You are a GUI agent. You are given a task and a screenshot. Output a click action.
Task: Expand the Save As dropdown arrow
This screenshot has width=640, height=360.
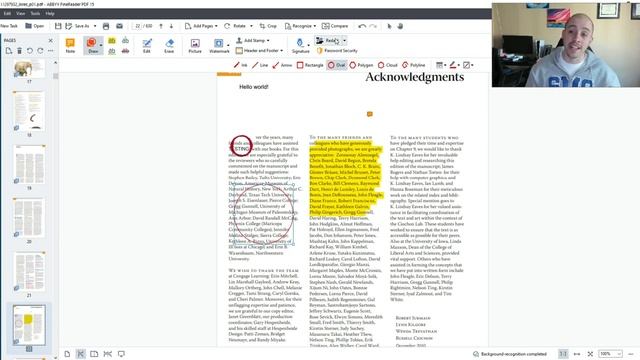[95, 26]
